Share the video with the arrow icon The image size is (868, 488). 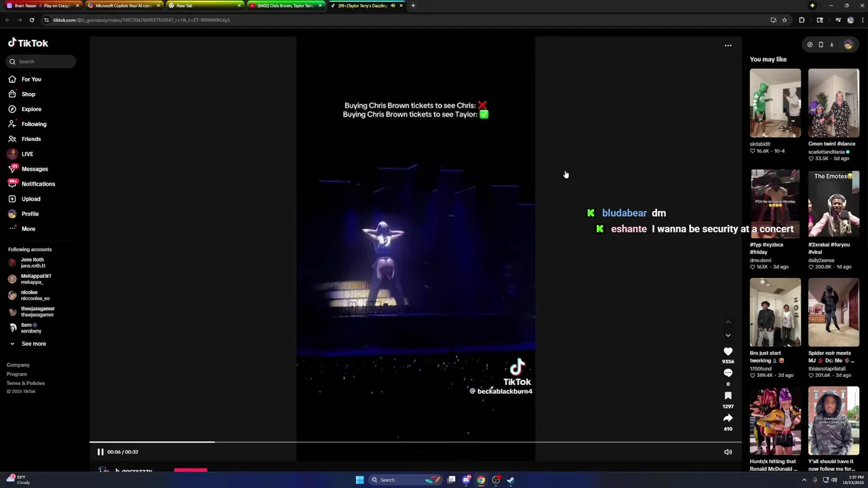coord(728,418)
